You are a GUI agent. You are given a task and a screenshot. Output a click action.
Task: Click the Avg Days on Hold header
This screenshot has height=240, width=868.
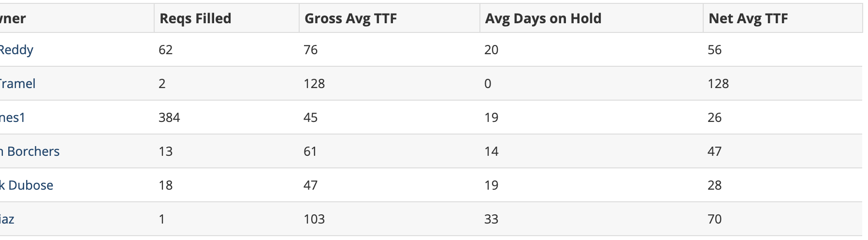coord(543,18)
